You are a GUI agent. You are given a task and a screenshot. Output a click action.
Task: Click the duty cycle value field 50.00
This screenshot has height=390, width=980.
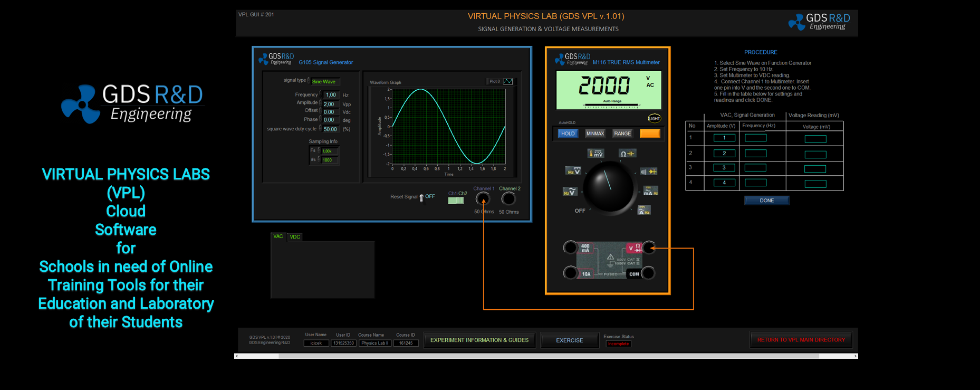330,129
